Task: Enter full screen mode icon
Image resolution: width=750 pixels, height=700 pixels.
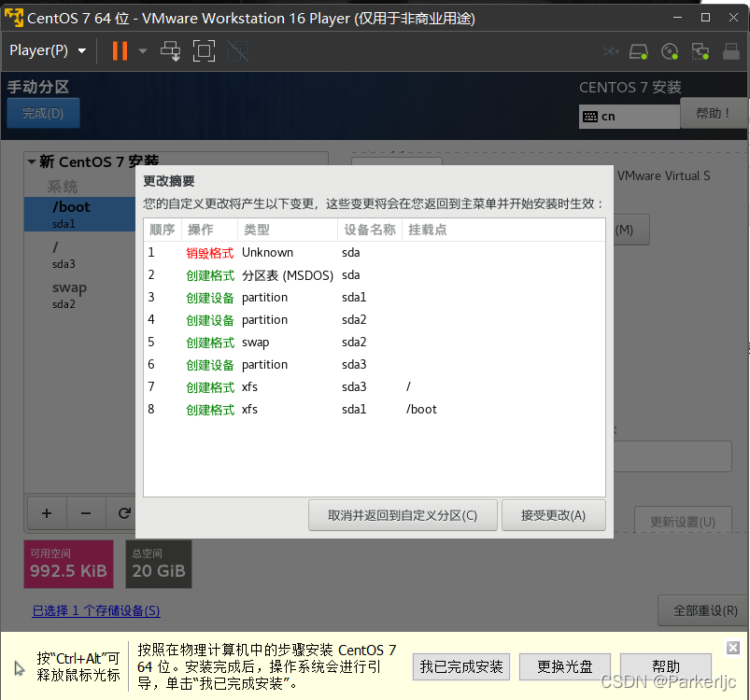Action: click(204, 50)
